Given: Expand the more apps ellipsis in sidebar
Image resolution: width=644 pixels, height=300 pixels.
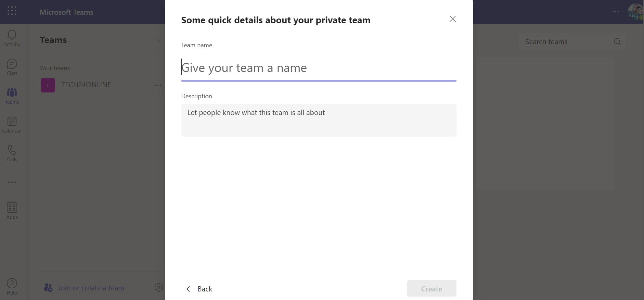Looking at the screenshot, I should pos(12,182).
